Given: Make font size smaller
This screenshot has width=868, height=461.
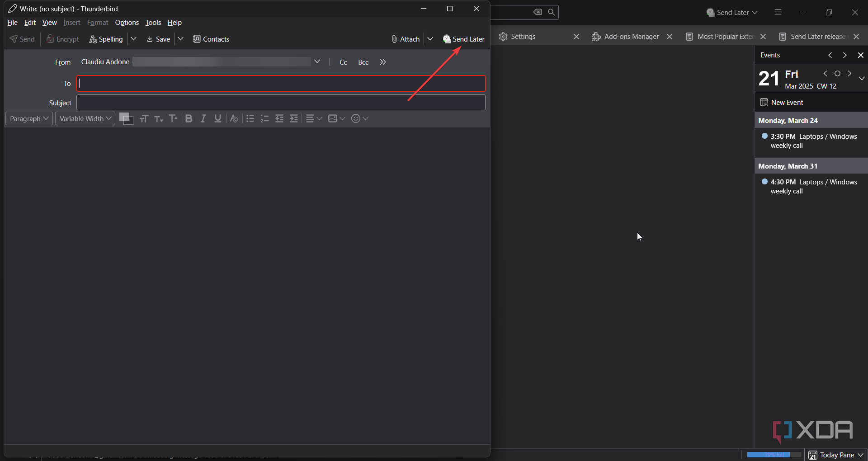Looking at the screenshot, I should (x=158, y=118).
